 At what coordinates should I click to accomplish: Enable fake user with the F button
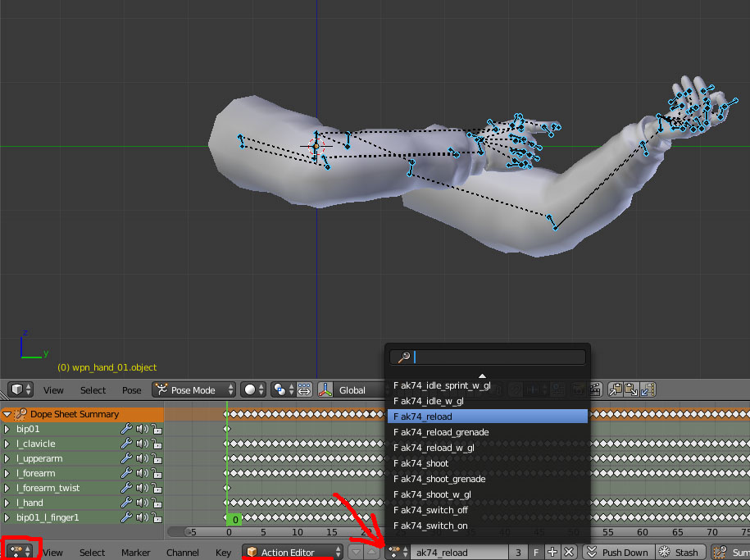[x=535, y=551]
